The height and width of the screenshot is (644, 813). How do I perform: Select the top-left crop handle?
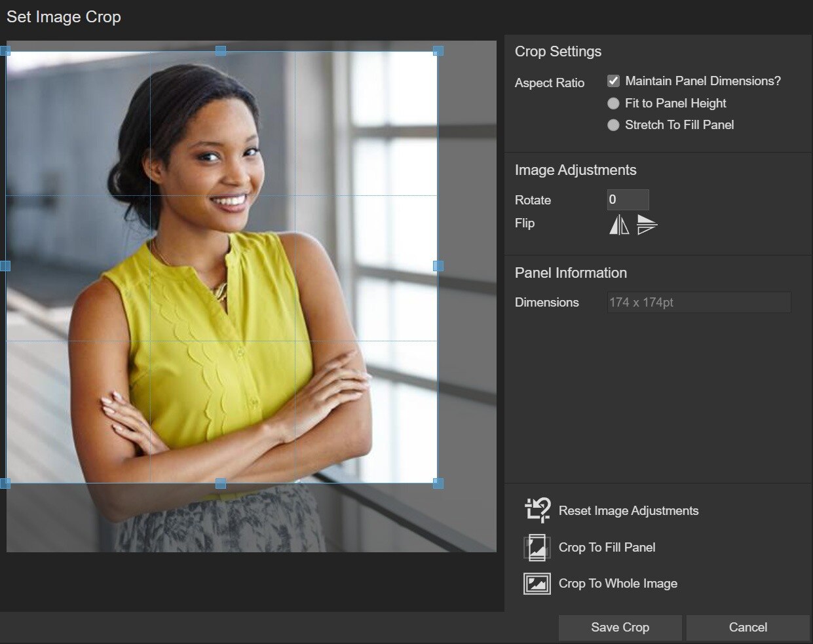pyautogui.click(x=5, y=50)
